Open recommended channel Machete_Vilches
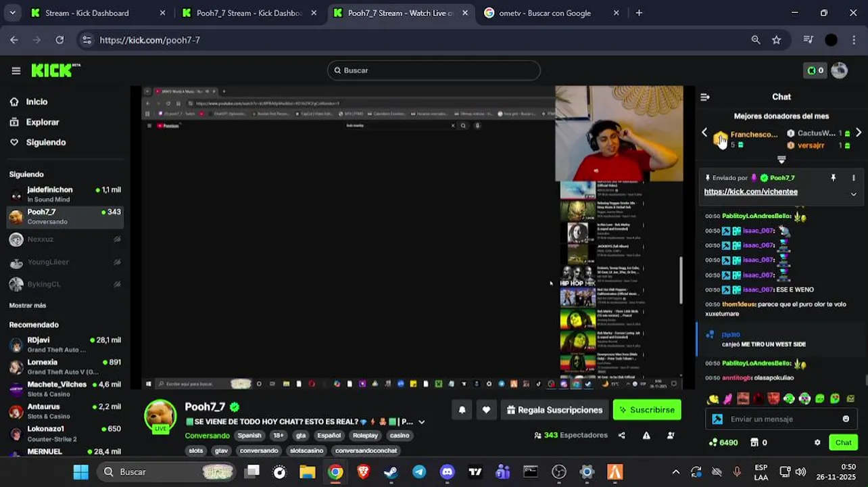This screenshot has width=868, height=487. point(65,389)
